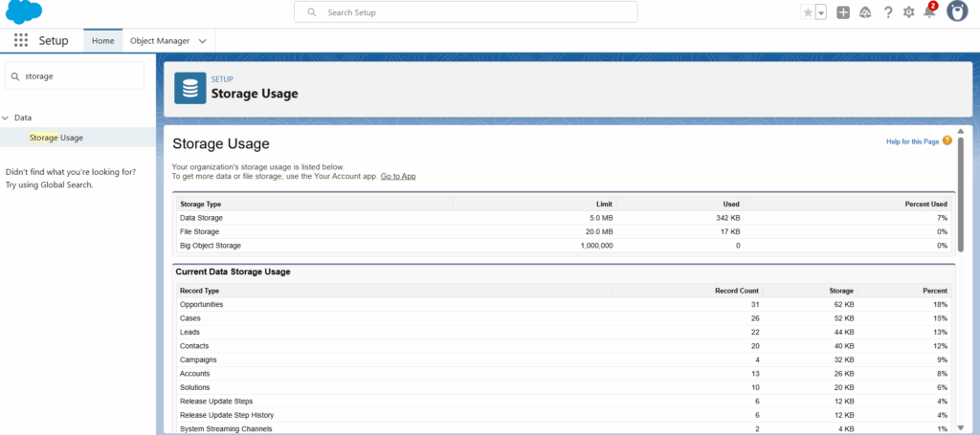
Task: Open the Help question mark icon
Action: [887, 12]
